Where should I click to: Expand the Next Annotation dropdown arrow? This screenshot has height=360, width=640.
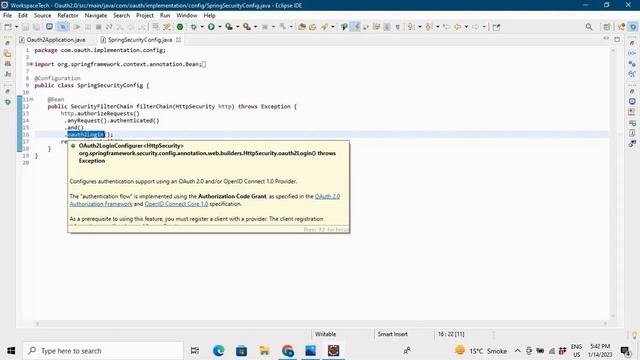[x=420, y=27]
